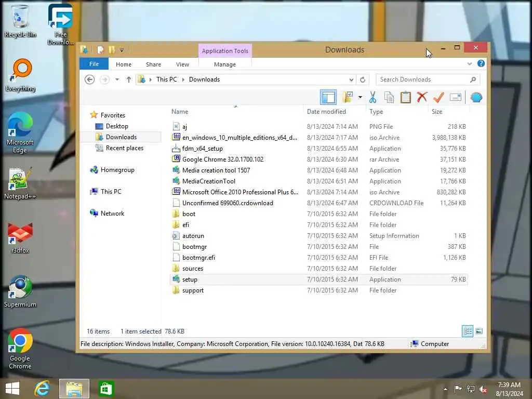Open recent locations dropdown arrow

coord(117,79)
